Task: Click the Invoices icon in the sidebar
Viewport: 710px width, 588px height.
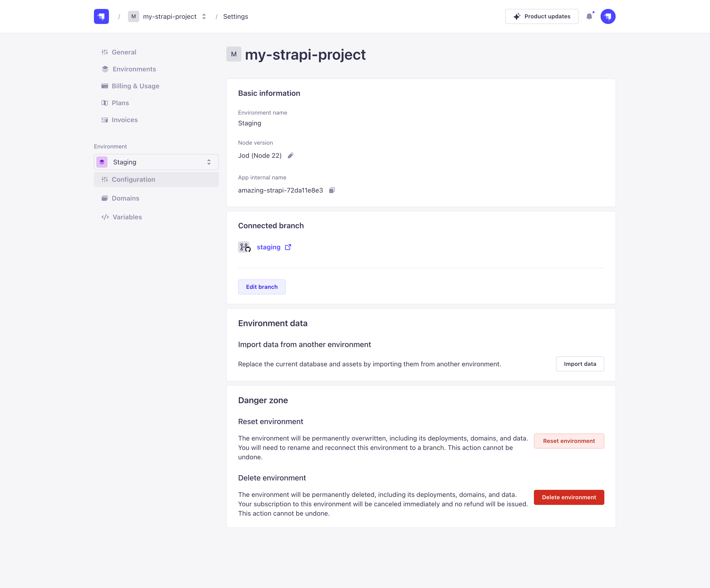Action: (x=105, y=120)
